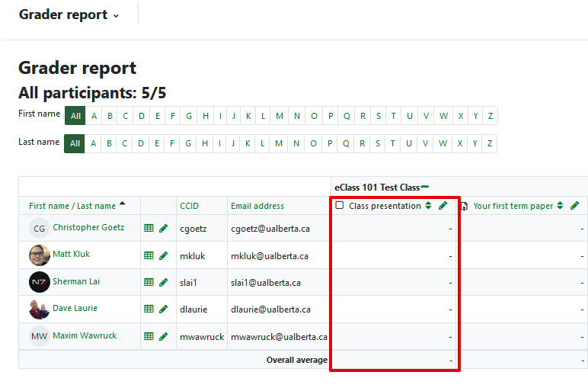Sort by Class presentation arrows
Screen dimensions: 588x388
[x=428, y=206]
